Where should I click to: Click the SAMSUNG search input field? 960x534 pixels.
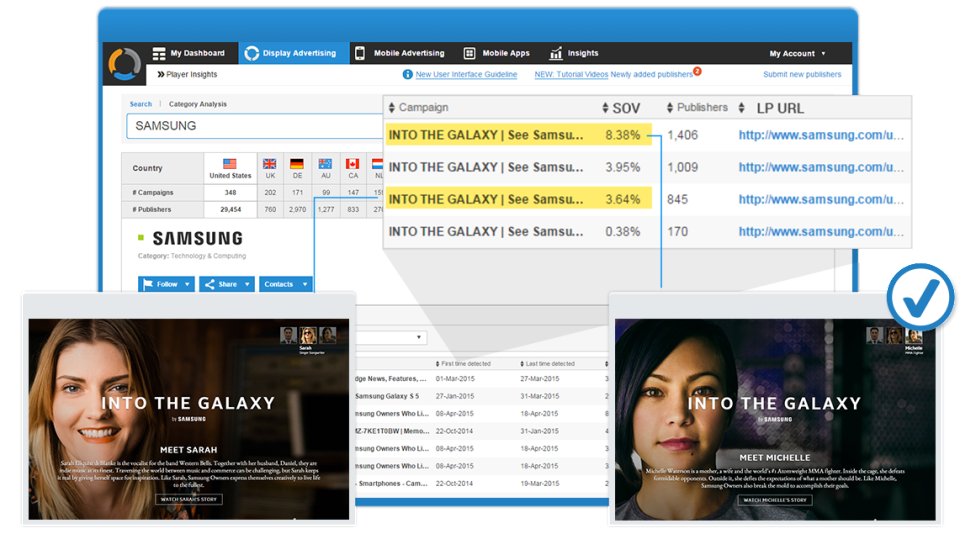[254, 126]
